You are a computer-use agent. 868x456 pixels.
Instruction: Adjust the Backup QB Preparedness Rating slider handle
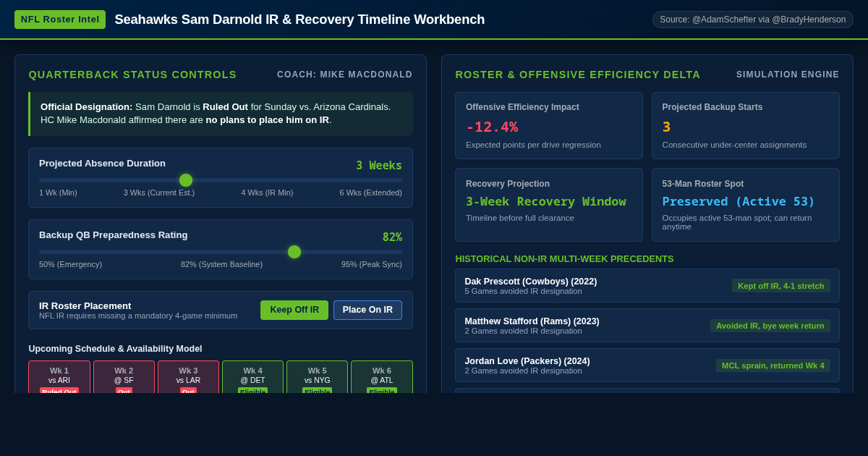[294, 252]
